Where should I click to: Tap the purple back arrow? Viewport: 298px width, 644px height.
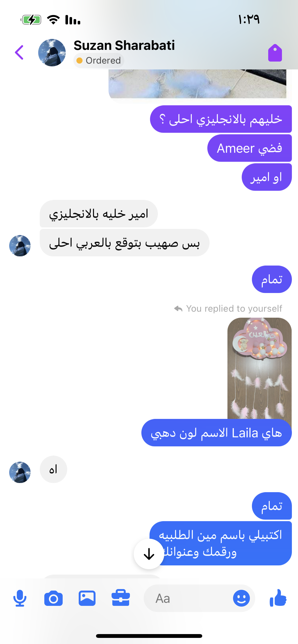pyautogui.click(x=19, y=52)
